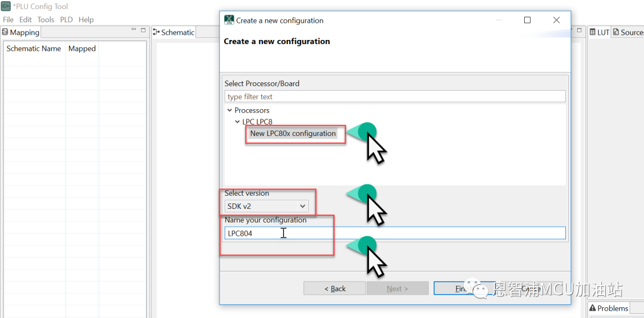Maximize the Create a new configuration dialog
644x318 pixels.
coord(527,20)
